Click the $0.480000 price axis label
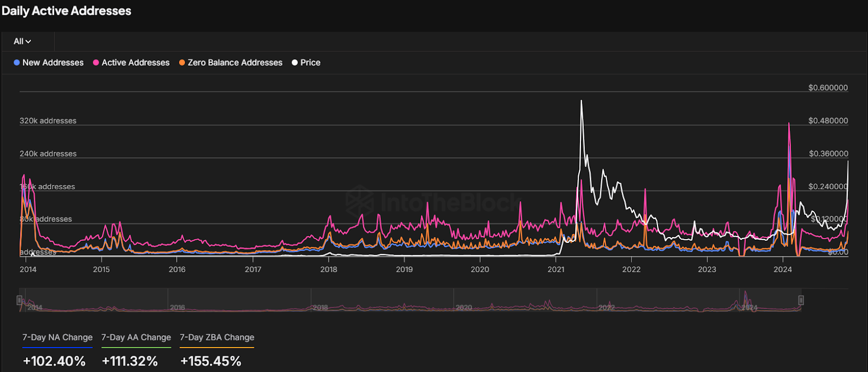 (828, 121)
